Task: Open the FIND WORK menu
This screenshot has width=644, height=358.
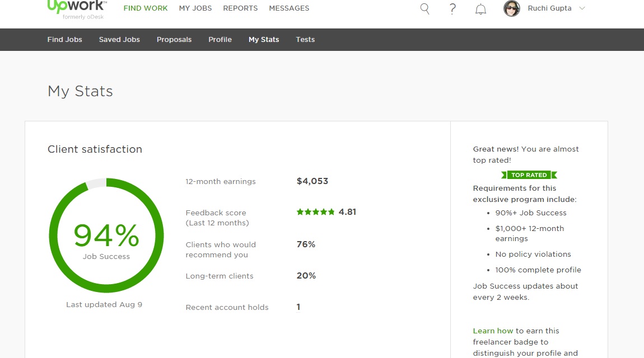Action: click(145, 8)
